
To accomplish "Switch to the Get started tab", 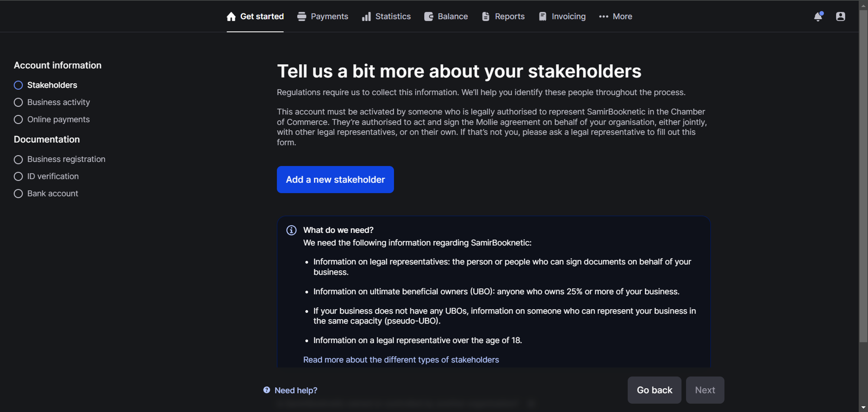I will point(255,16).
